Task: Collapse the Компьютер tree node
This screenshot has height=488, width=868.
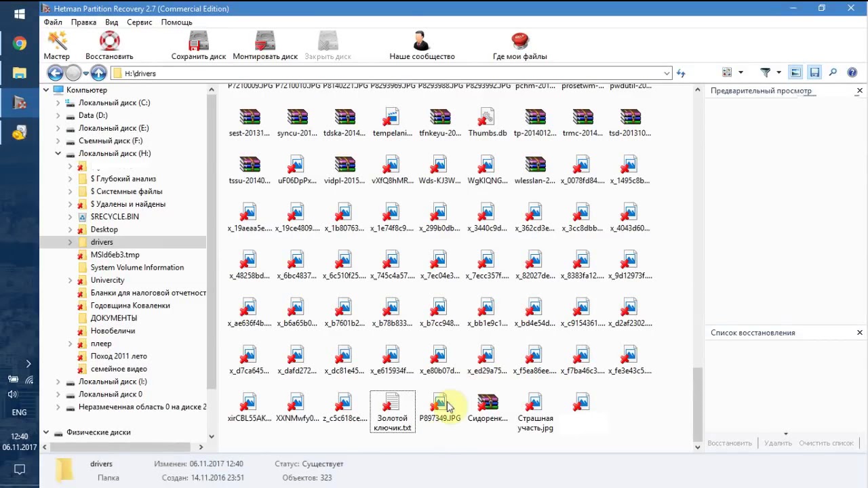Action: pos(46,89)
